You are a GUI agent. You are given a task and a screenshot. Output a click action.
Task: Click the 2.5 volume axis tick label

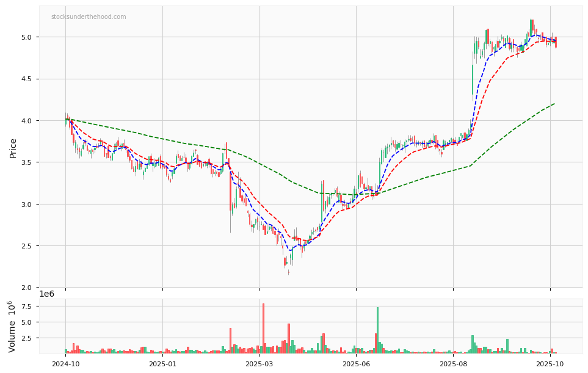pyautogui.click(x=27, y=338)
